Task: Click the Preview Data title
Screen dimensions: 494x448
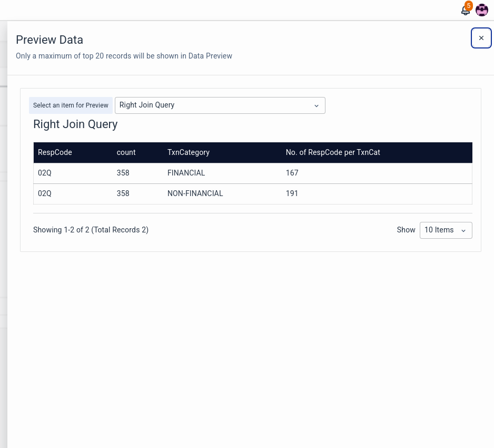Action: tap(50, 40)
